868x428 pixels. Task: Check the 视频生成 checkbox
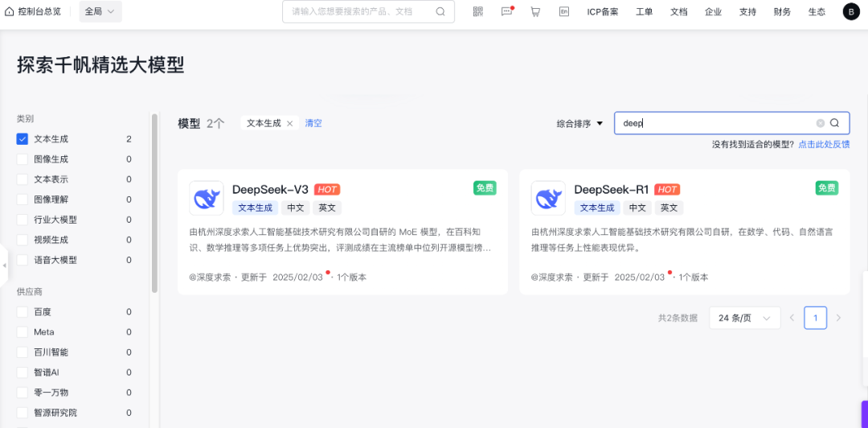23,240
